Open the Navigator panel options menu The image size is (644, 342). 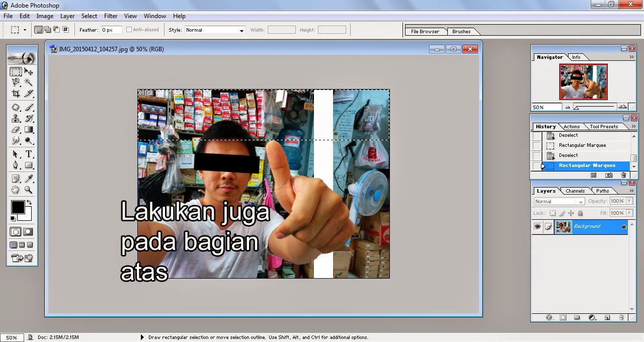(631, 57)
